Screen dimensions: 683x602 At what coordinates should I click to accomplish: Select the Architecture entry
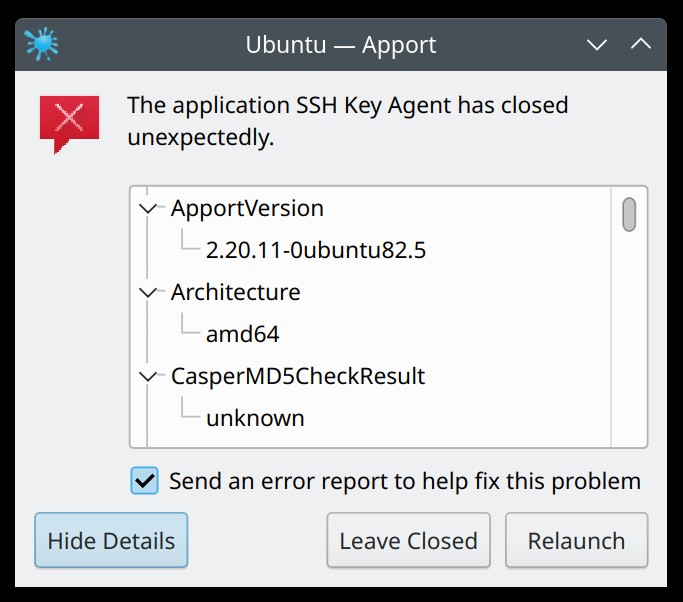click(x=236, y=292)
